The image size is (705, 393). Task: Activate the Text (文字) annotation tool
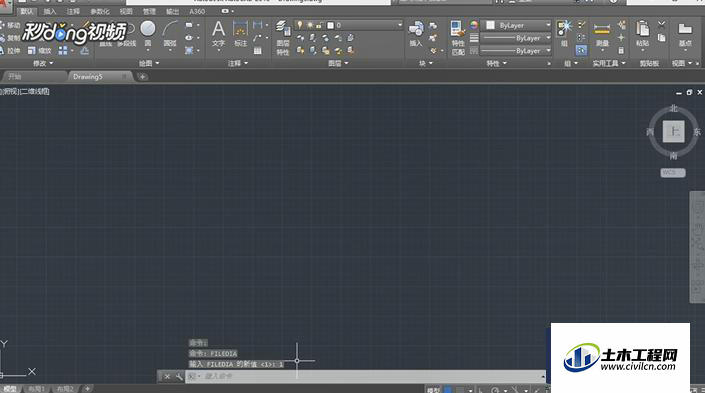point(219,34)
